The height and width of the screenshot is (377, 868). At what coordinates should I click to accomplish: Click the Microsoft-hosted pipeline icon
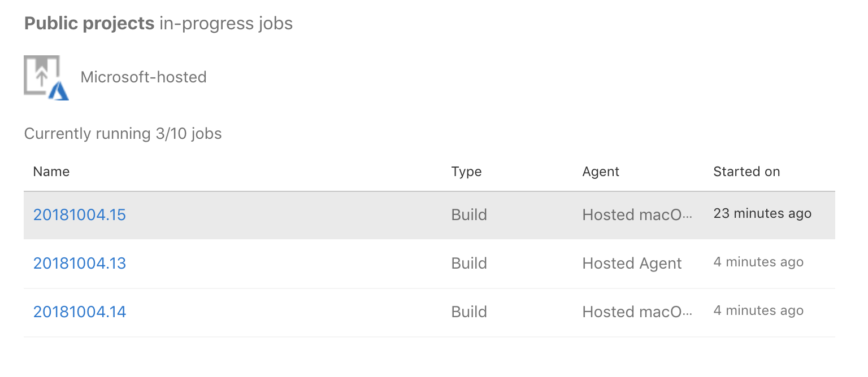[x=46, y=77]
